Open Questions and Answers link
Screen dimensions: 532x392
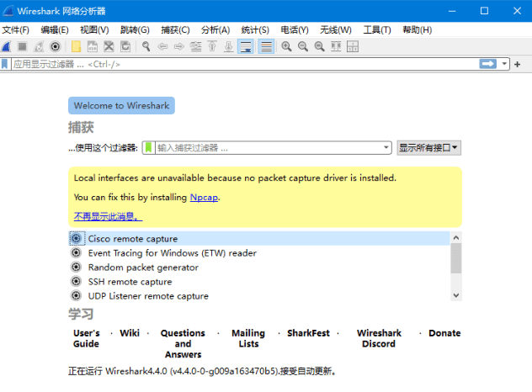(x=183, y=344)
